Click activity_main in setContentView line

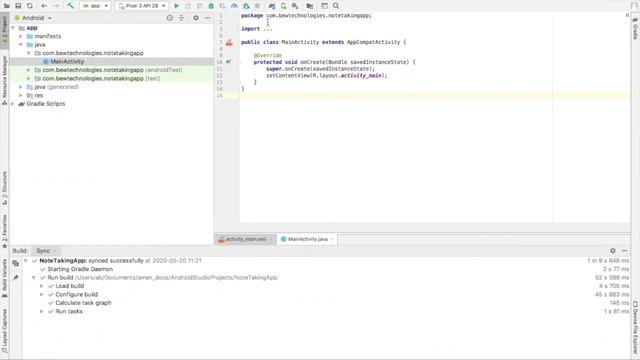pos(362,76)
